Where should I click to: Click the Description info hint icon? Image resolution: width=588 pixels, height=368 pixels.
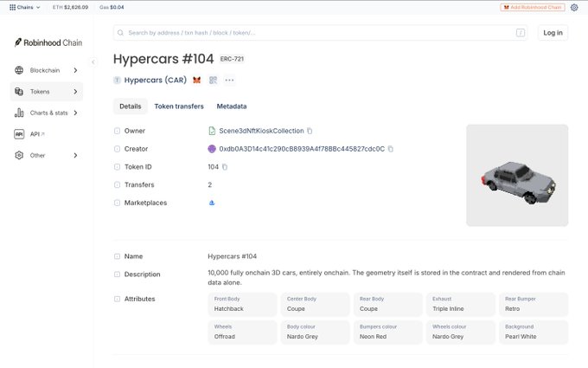pyautogui.click(x=117, y=274)
